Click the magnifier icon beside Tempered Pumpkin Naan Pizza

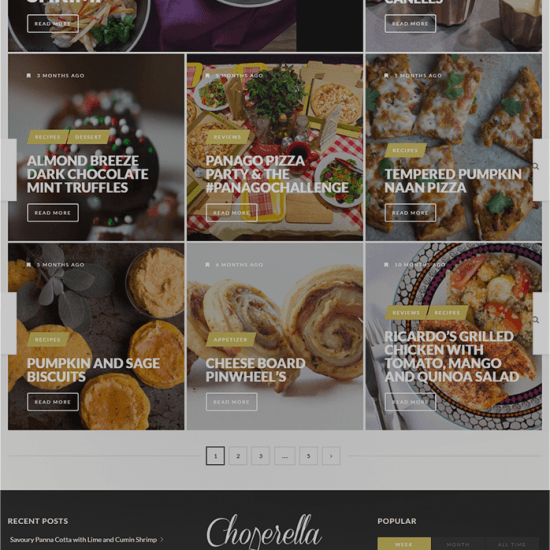tap(536, 166)
